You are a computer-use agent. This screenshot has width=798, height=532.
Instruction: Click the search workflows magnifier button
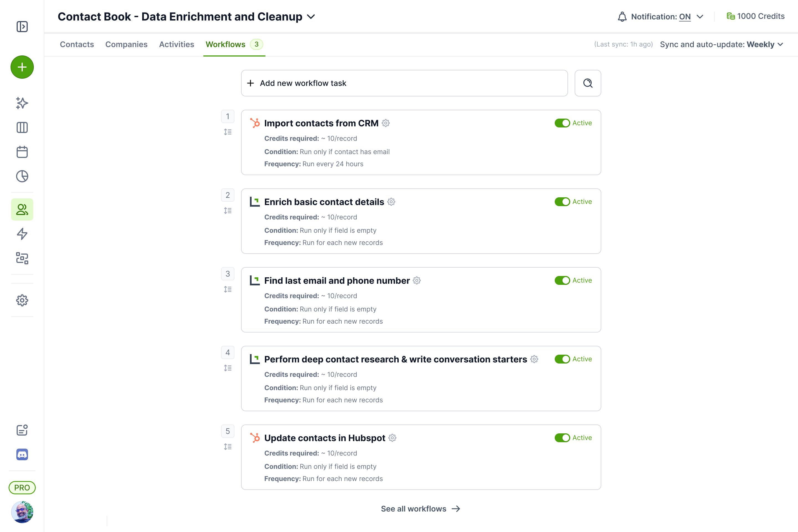(588, 83)
